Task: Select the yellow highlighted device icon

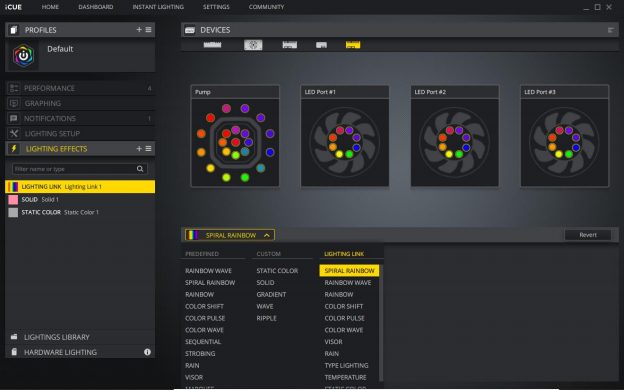Action: coord(353,45)
